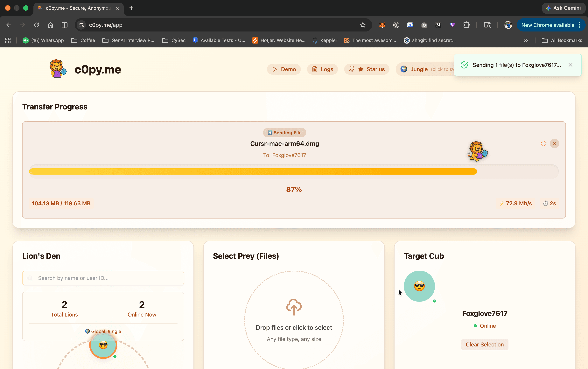Select the Foxglove7617 avatar in Target Cub
588x369 pixels.
point(419,286)
